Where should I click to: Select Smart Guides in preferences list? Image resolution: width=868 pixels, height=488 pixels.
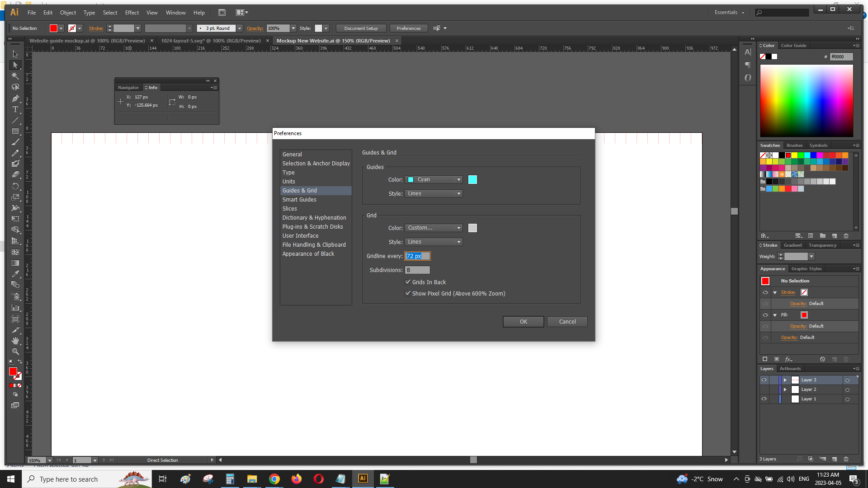point(299,199)
